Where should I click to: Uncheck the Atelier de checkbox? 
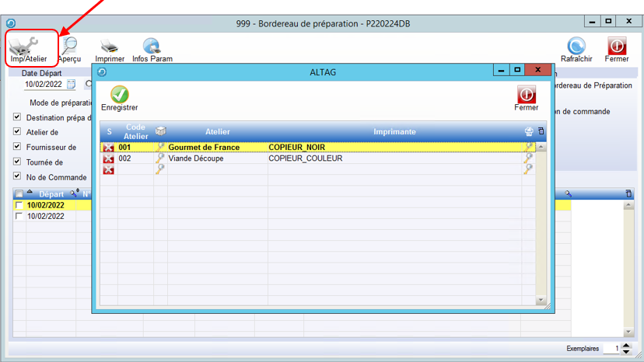(x=17, y=132)
